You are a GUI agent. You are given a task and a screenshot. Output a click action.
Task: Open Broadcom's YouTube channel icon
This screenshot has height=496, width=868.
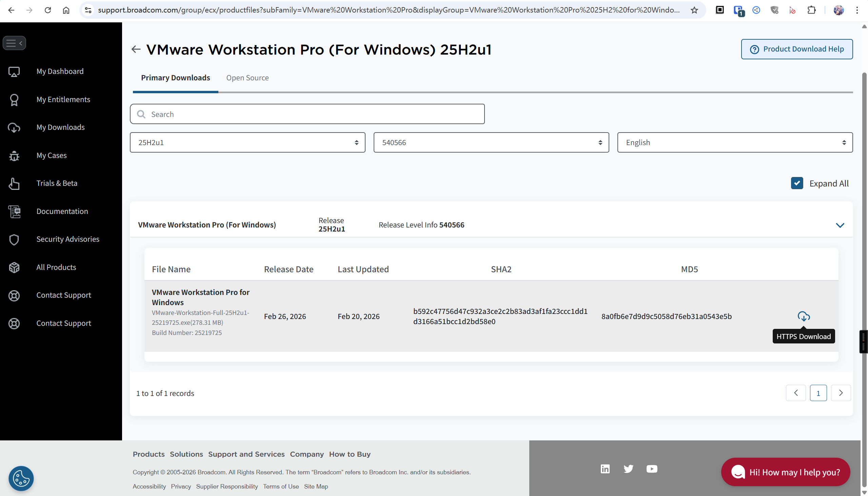tap(651, 469)
